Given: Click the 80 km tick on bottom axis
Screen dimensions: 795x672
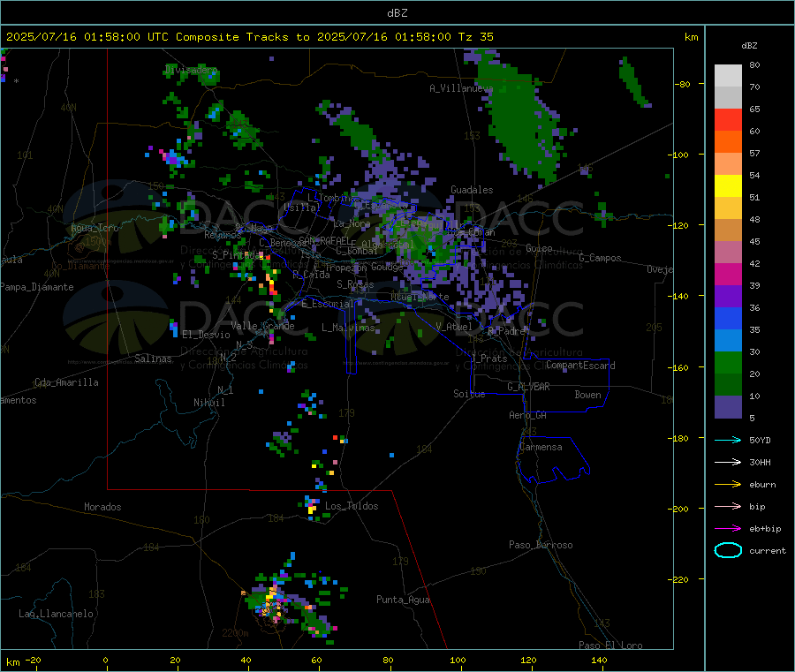Looking at the screenshot, I should [388, 660].
